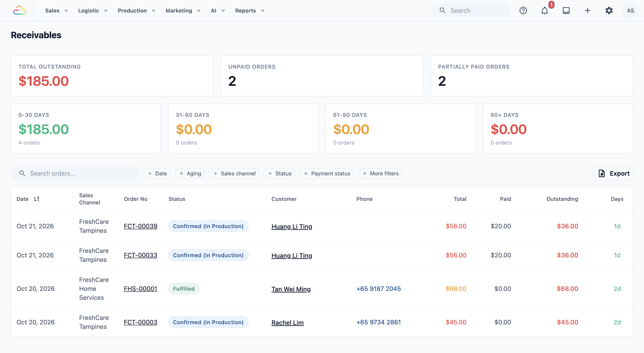Click the magnifier icon in Search orders

[22, 173]
